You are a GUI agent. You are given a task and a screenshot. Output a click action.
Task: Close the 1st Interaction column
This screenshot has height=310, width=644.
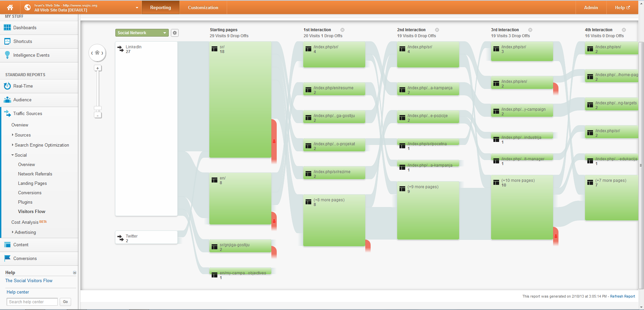pyautogui.click(x=342, y=30)
